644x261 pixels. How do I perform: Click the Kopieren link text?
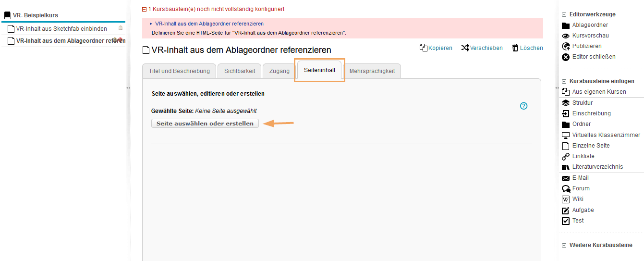tap(440, 48)
